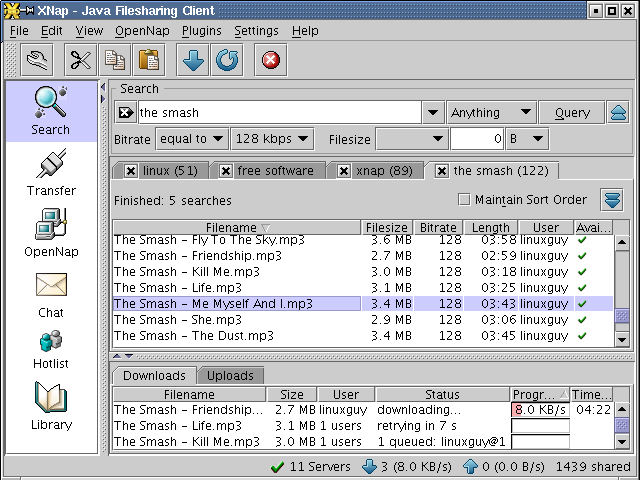This screenshot has height=480, width=640.
Task: Click availability checkmark for Me Myself And I.mp3
Action: [x=582, y=304]
